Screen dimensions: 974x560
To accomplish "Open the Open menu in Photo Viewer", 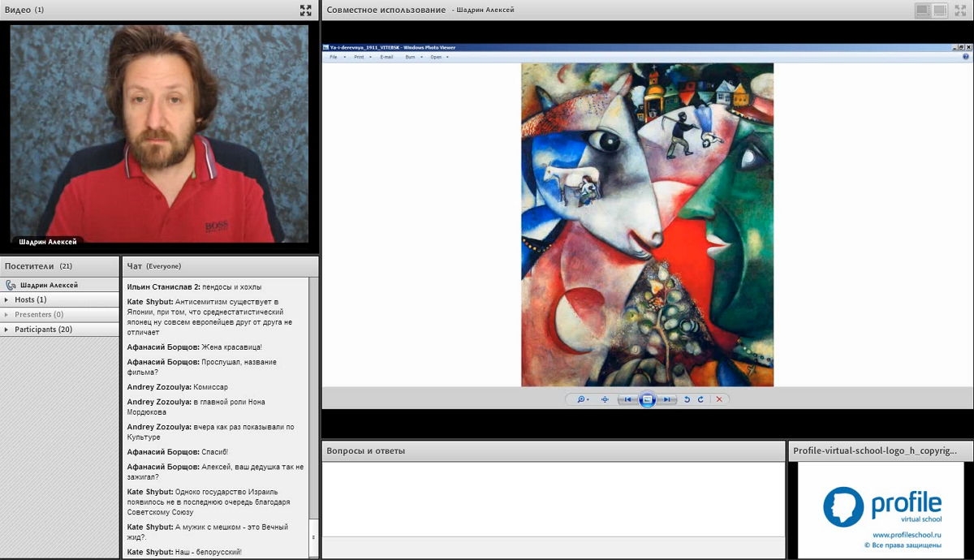I will tap(437, 57).
